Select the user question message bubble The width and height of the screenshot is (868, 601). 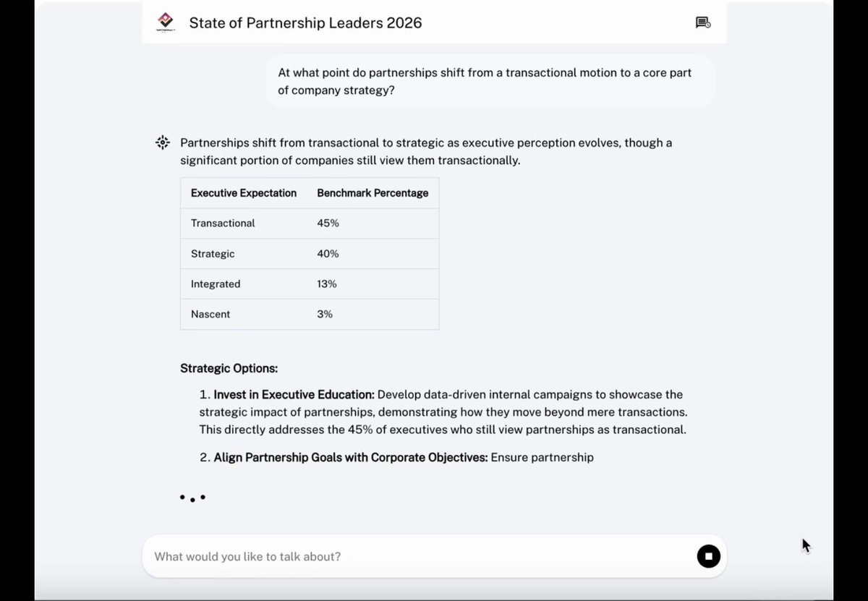(x=490, y=82)
